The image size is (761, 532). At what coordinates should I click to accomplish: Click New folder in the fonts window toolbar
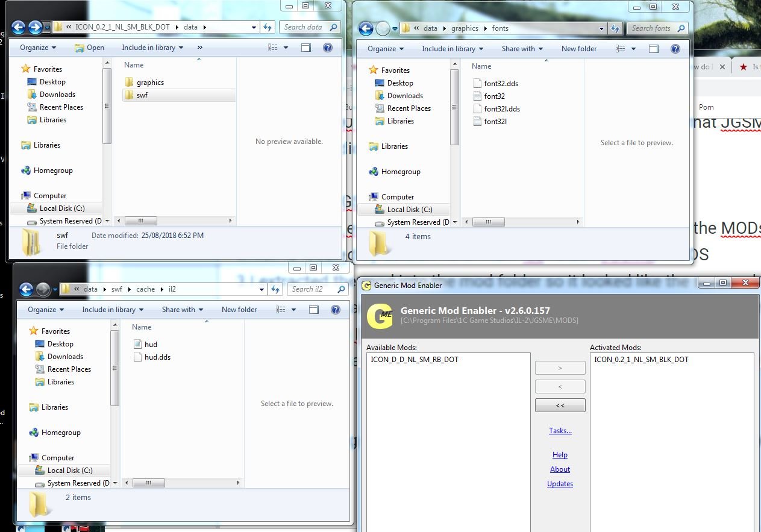tap(579, 49)
